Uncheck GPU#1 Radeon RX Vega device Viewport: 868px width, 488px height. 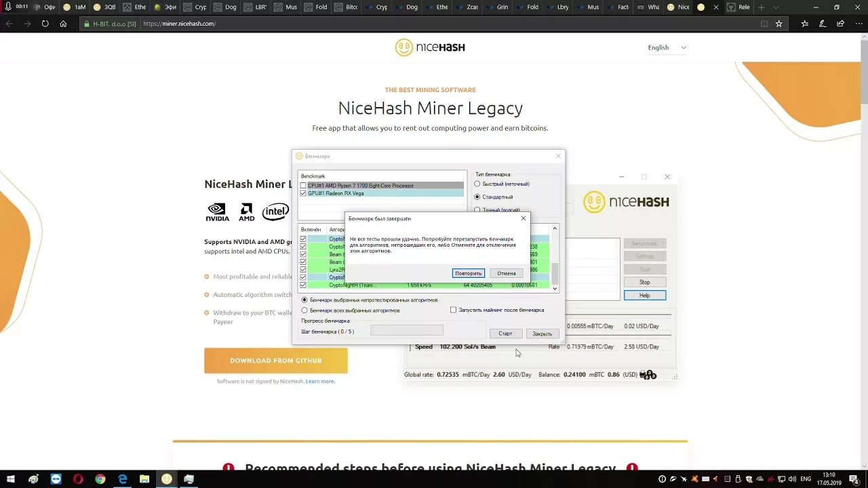[x=303, y=193]
